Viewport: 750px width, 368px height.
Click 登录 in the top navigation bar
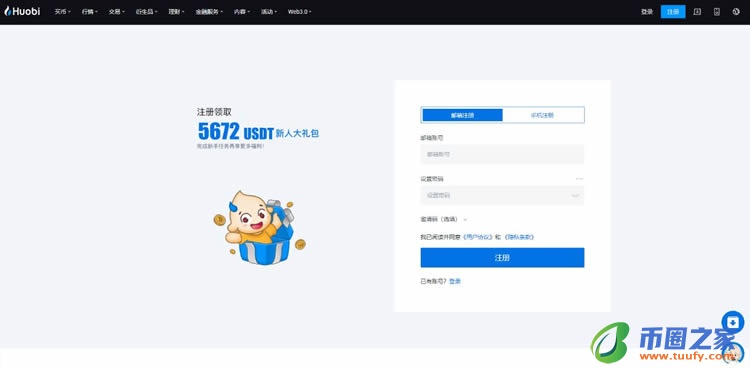click(647, 12)
